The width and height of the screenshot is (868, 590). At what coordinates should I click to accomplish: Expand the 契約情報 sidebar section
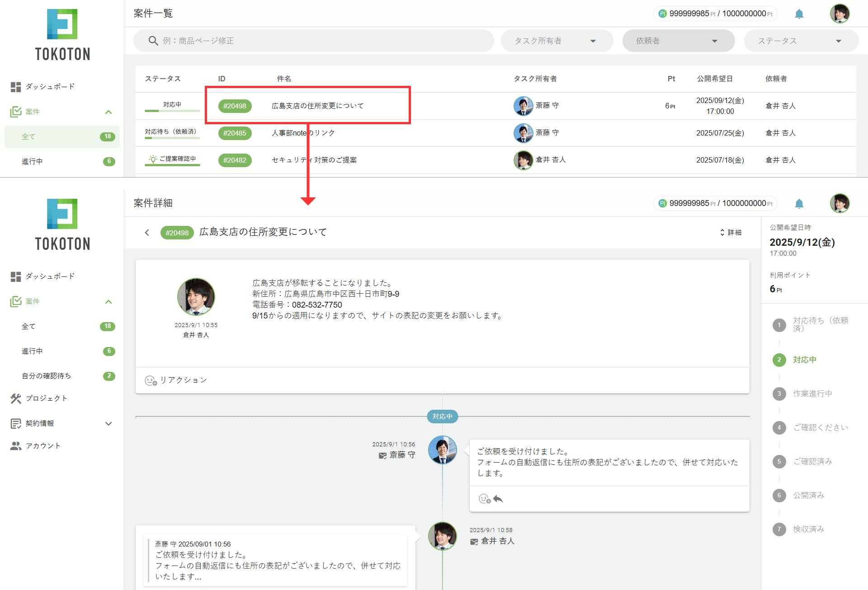point(108,424)
